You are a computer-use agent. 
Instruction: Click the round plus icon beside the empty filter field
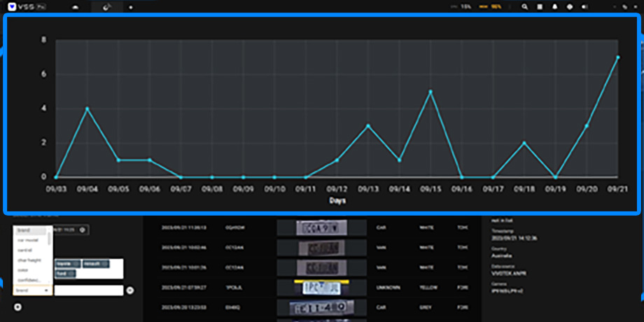click(129, 290)
